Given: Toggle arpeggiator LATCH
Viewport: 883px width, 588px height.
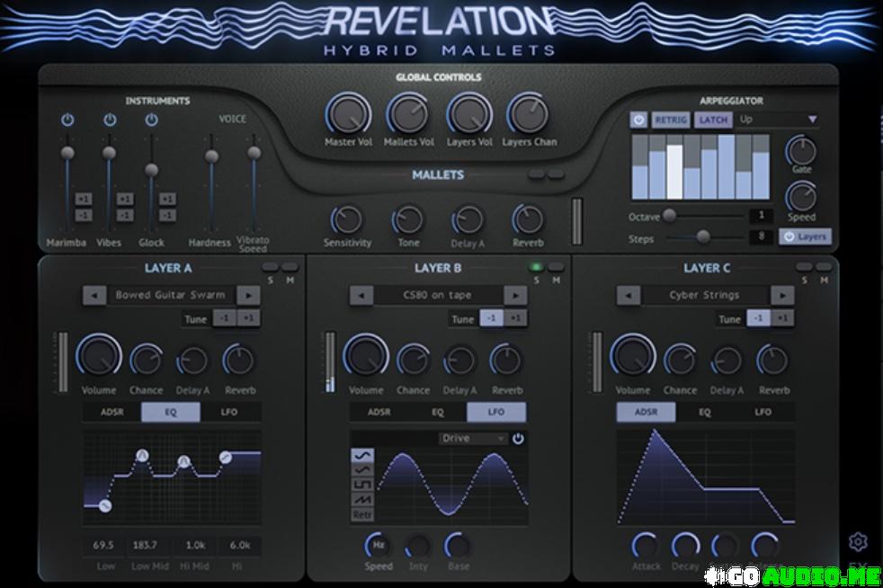Looking at the screenshot, I should click(713, 120).
